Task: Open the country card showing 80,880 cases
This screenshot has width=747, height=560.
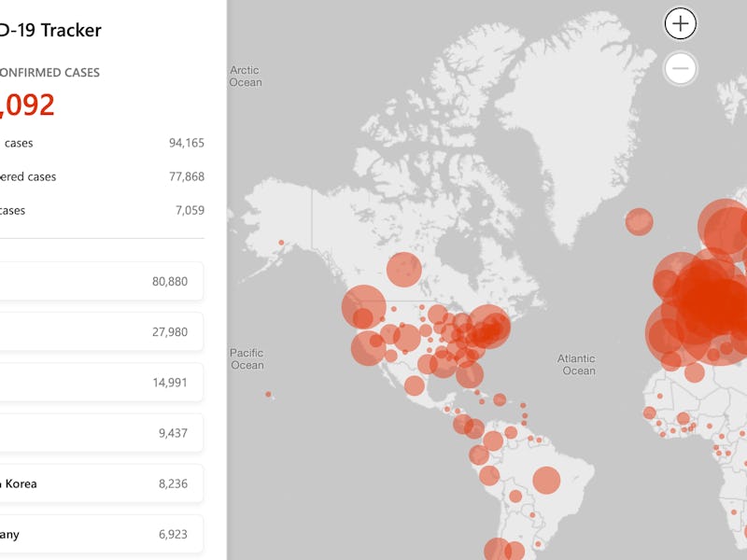Action: point(101,281)
